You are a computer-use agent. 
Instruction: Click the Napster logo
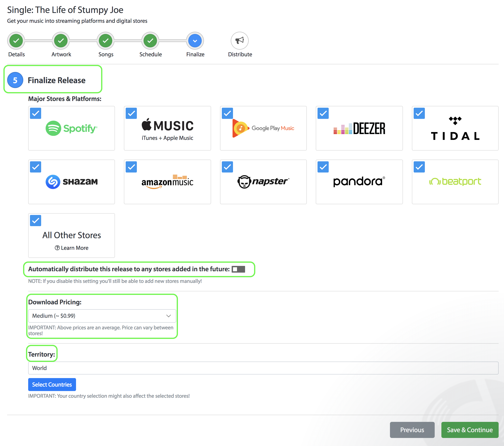263,182
